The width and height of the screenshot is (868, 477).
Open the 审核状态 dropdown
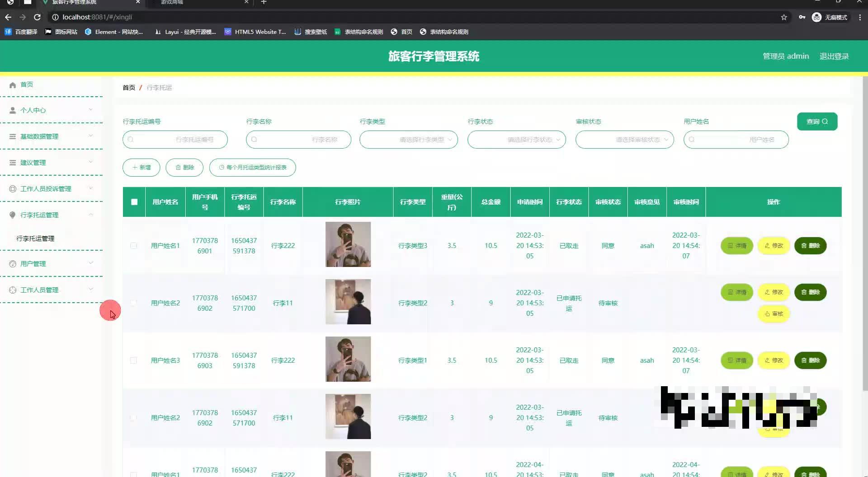click(624, 140)
